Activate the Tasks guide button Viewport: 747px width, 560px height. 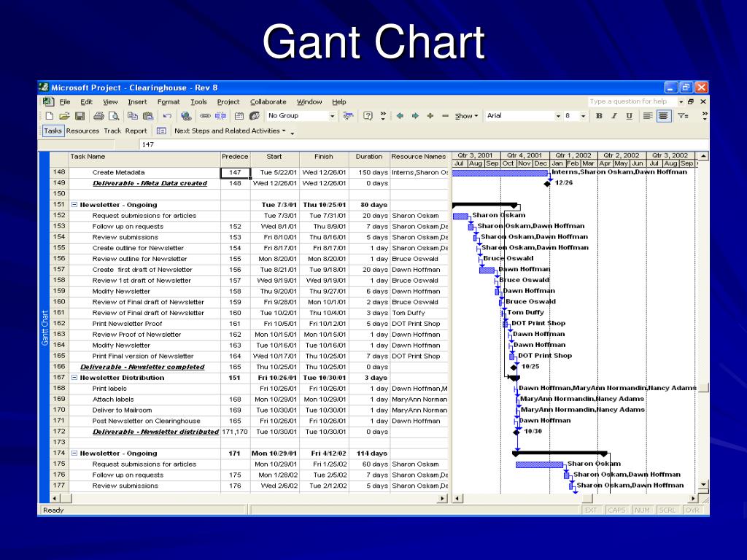(x=53, y=131)
